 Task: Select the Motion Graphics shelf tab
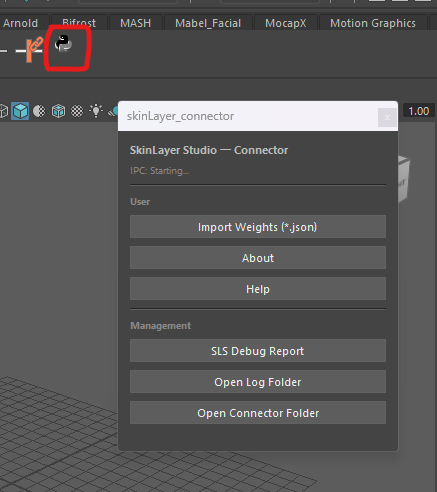373,23
